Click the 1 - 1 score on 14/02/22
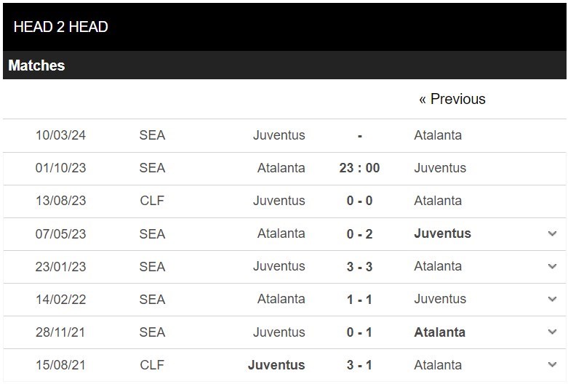Screen dimensions: 568x392 pyautogui.click(x=359, y=299)
